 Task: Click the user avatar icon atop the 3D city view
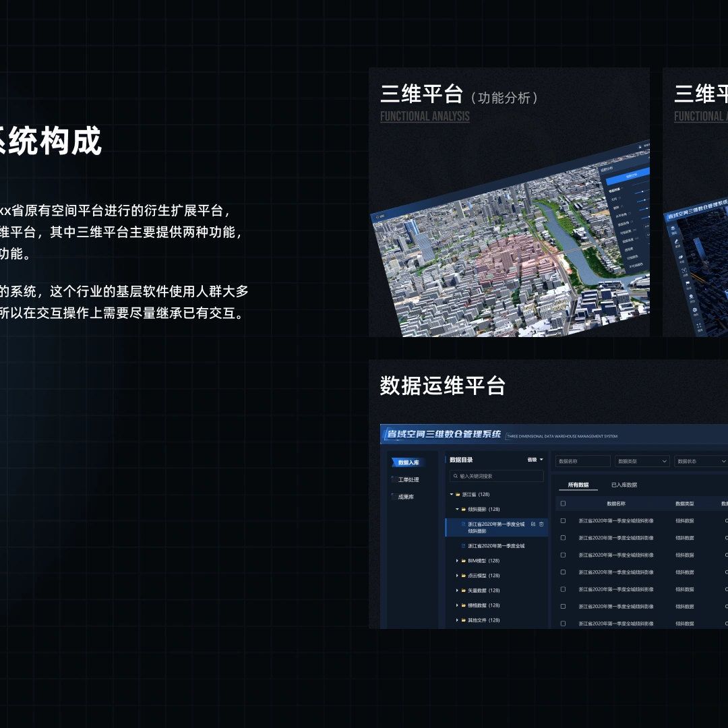pyautogui.click(x=640, y=147)
